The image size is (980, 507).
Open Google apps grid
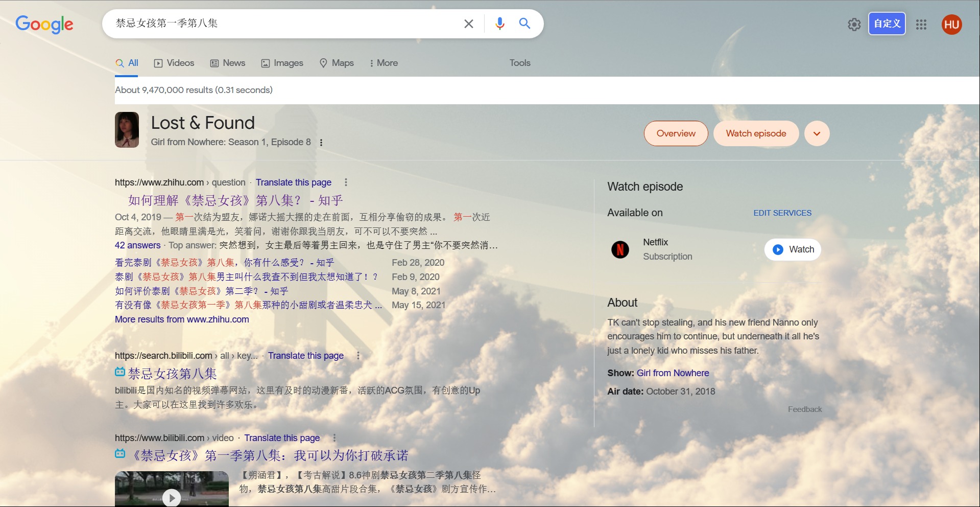point(921,25)
